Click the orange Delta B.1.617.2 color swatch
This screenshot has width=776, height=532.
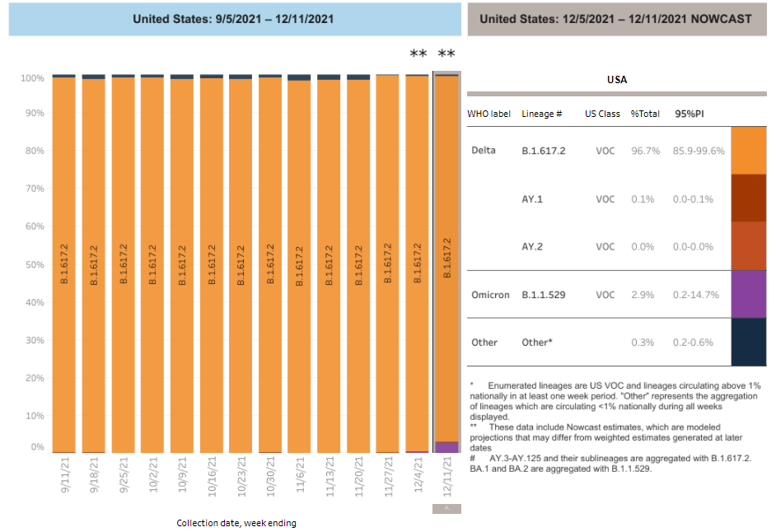pos(748,150)
